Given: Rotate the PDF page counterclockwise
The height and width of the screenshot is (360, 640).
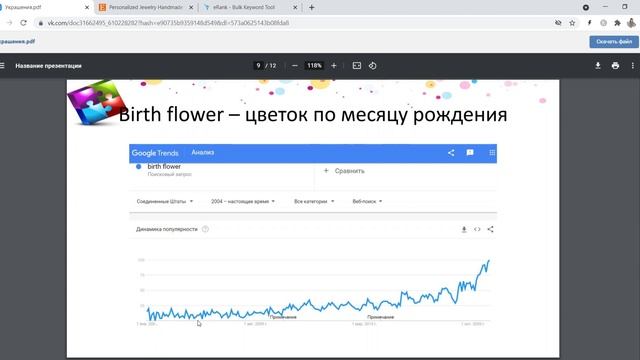Looking at the screenshot, I should tap(373, 66).
